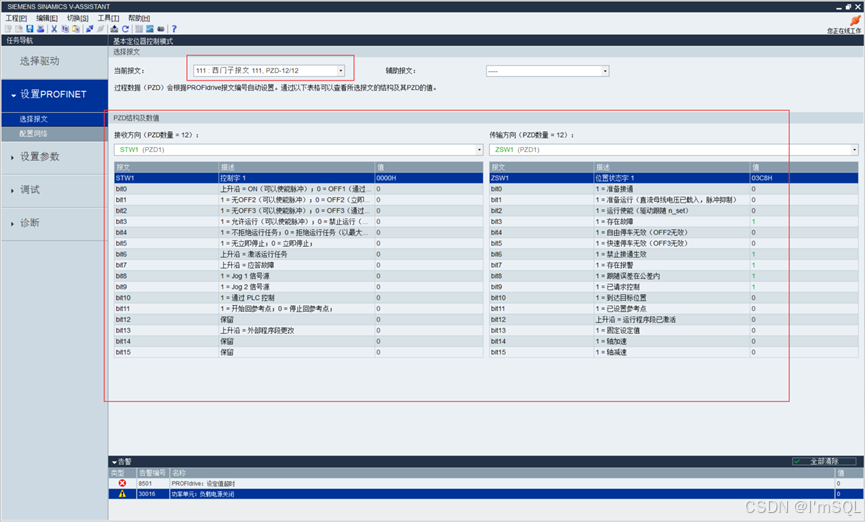Click the yellow warning icon of alarm 30016
Image resolution: width=865 pixels, height=522 pixels.
[x=122, y=493]
